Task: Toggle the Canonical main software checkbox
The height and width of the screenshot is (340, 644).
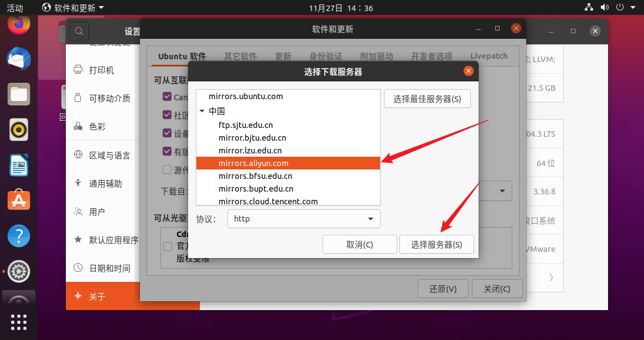Action: pos(167,96)
